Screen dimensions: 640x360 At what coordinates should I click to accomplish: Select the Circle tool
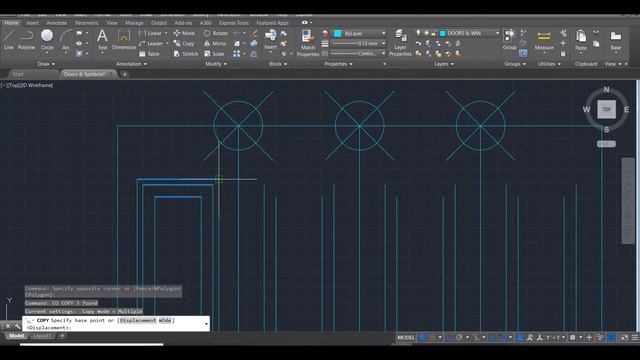[x=47, y=40]
